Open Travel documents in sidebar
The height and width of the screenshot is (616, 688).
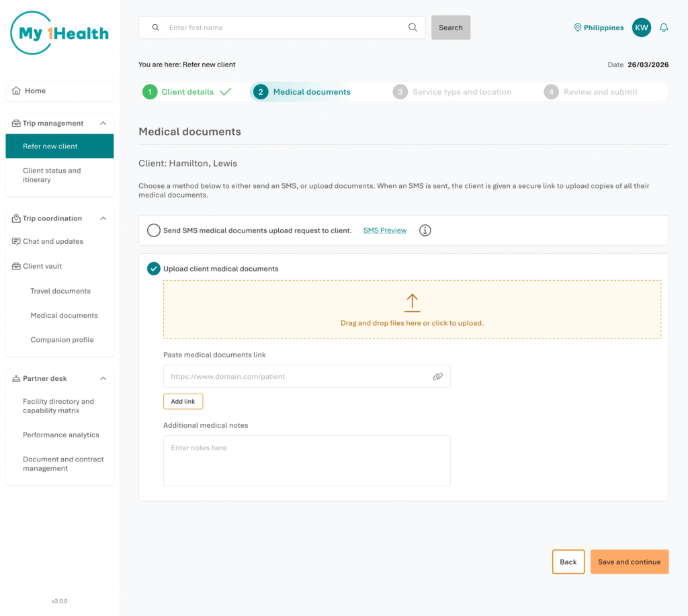tap(60, 291)
